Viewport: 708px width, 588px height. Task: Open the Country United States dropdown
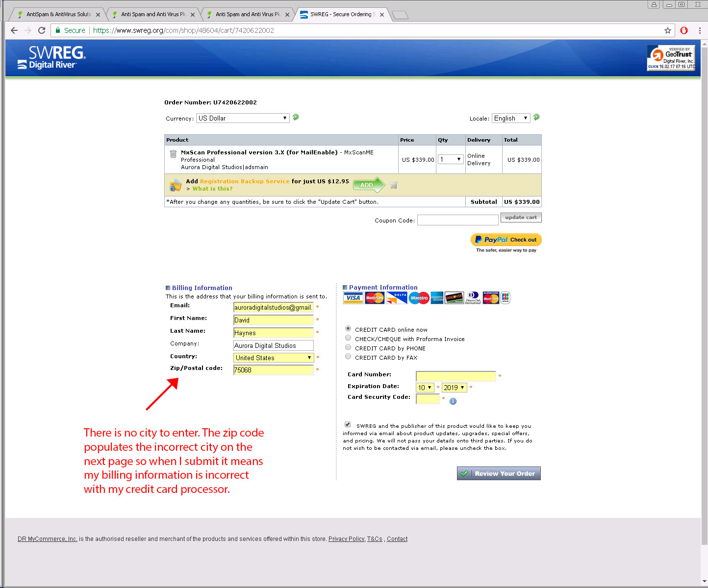274,358
